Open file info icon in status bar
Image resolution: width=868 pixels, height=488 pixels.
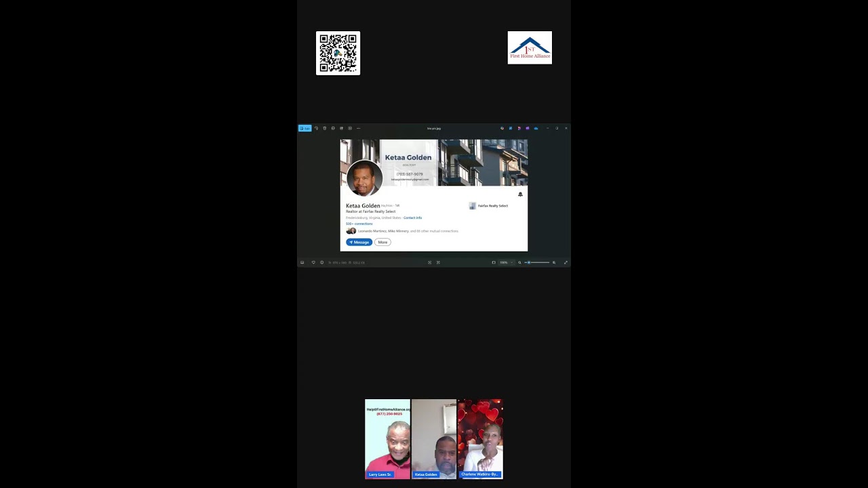coord(322,262)
